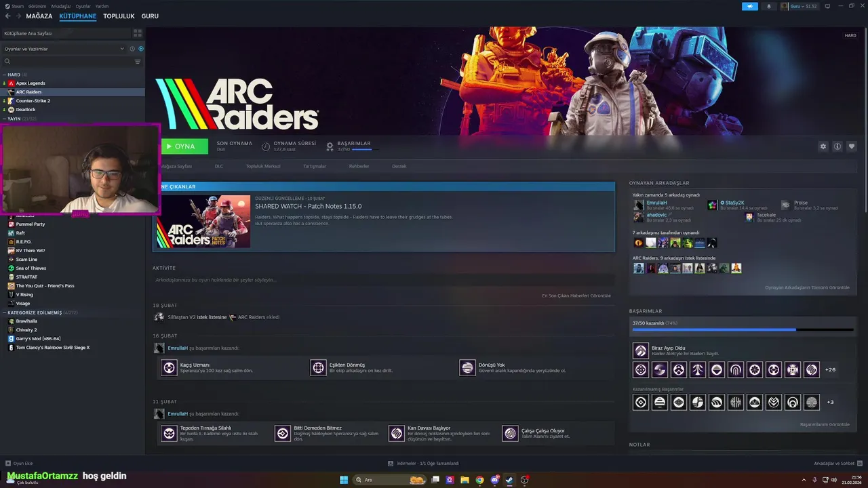Open the Rehberler link
Screen dimensions: 868x488
pos(359,166)
